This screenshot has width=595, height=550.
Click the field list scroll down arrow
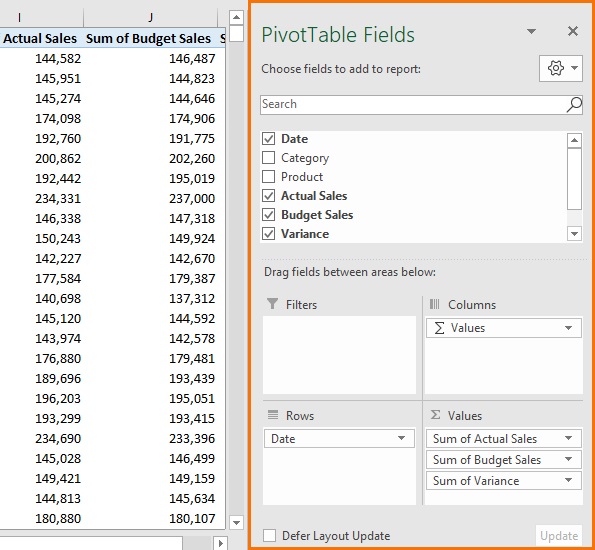tap(574, 233)
